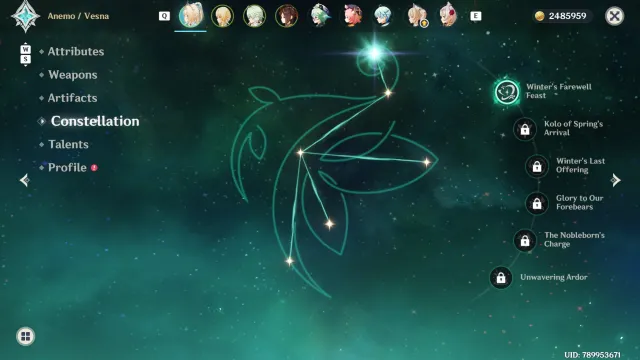Viewport: 640px width, 360px height.
Task: Click the Anemo element emblem icon
Action: point(25,16)
